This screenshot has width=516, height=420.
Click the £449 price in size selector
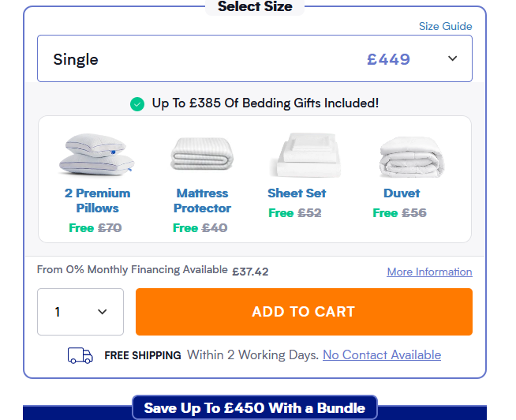388,59
